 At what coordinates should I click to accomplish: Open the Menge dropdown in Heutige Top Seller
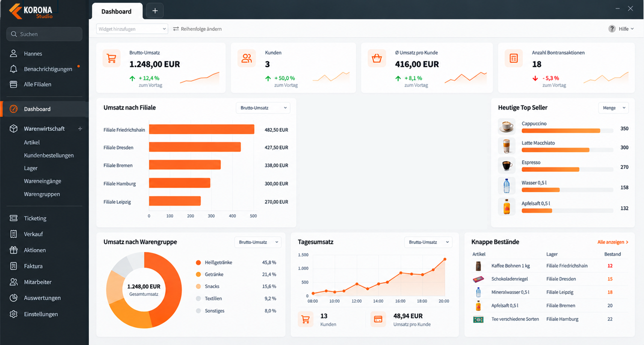pos(613,108)
